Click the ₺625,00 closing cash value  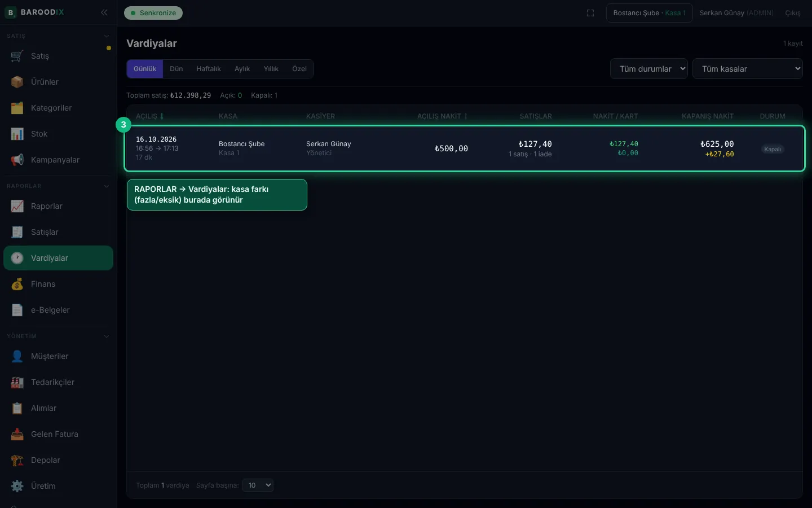(x=717, y=144)
